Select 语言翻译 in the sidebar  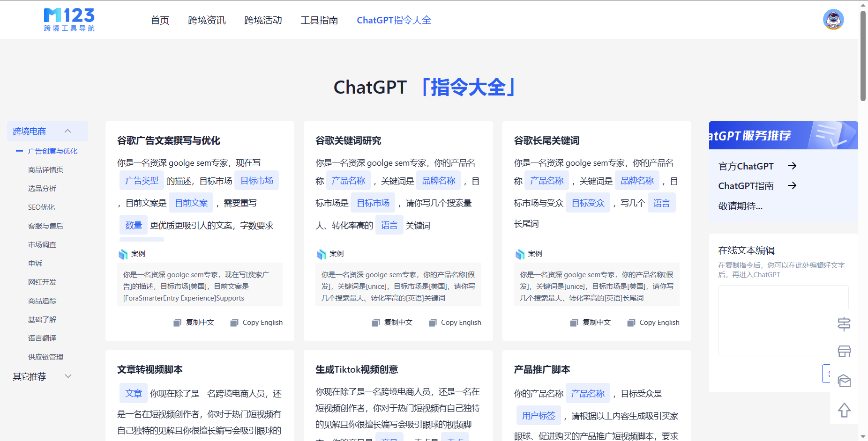point(42,338)
